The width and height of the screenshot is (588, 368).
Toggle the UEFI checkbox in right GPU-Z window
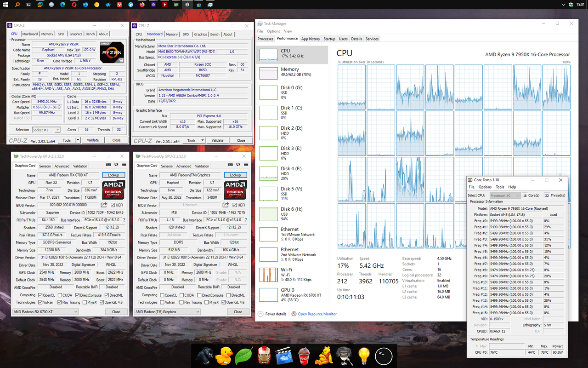234,205
